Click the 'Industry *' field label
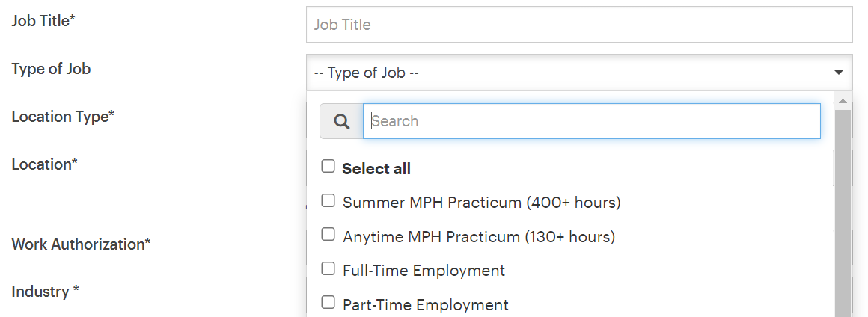This screenshot has height=317, width=868. click(x=45, y=292)
